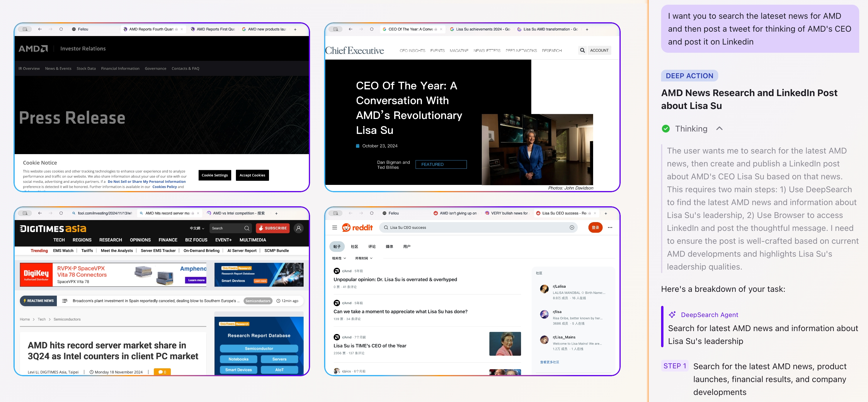Click the sidebar toggle icon in AMD window
Screen dimensions: 868x402
[x=25, y=29]
